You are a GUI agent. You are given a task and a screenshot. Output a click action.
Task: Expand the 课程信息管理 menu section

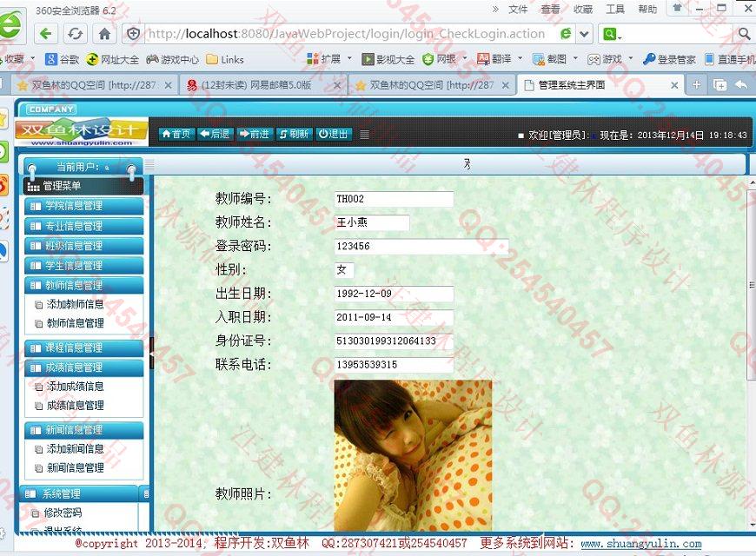[84, 347]
